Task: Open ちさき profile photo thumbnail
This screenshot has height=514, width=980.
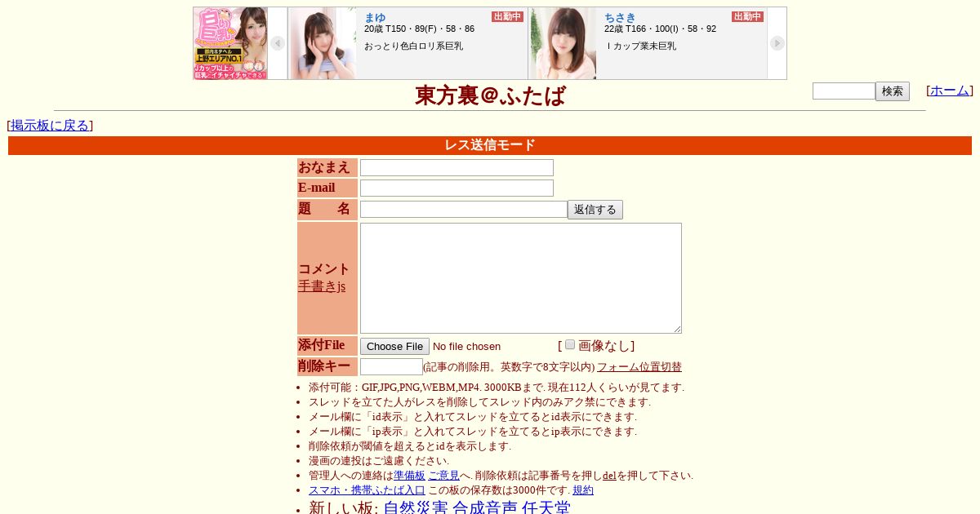Action: click(563, 43)
